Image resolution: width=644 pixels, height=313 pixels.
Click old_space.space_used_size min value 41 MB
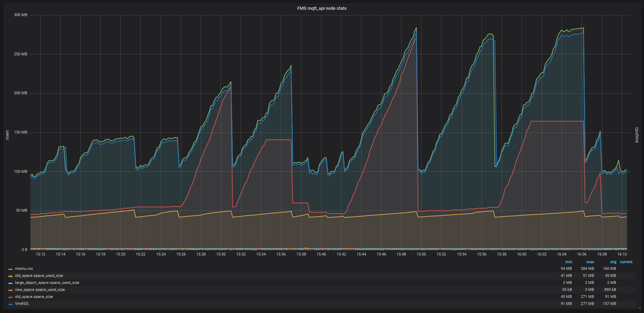coord(566,276)
